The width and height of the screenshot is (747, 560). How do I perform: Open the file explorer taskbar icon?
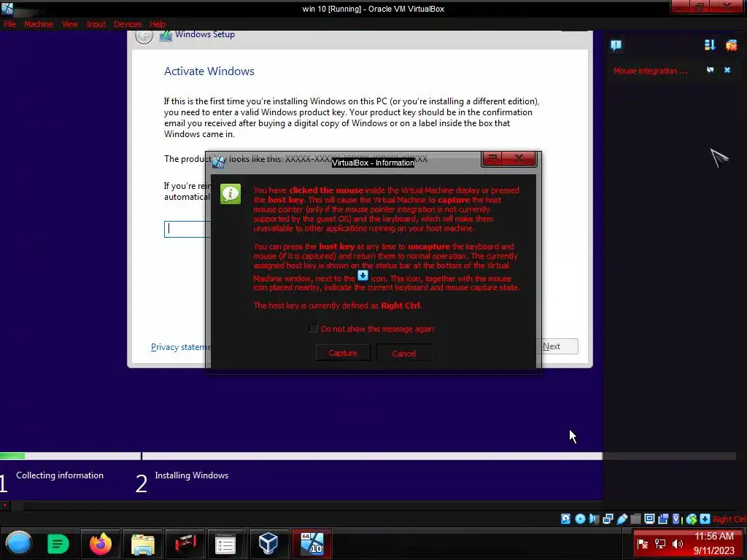(143, 544)
